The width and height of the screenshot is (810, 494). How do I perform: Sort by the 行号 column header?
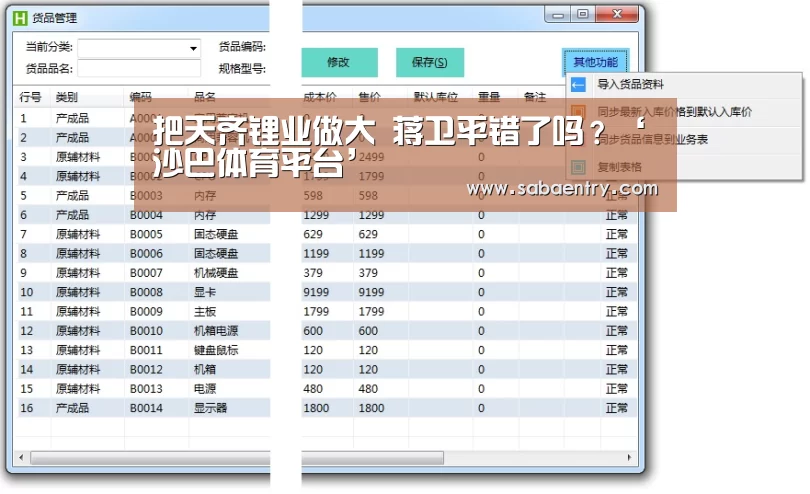coord(30,97)
